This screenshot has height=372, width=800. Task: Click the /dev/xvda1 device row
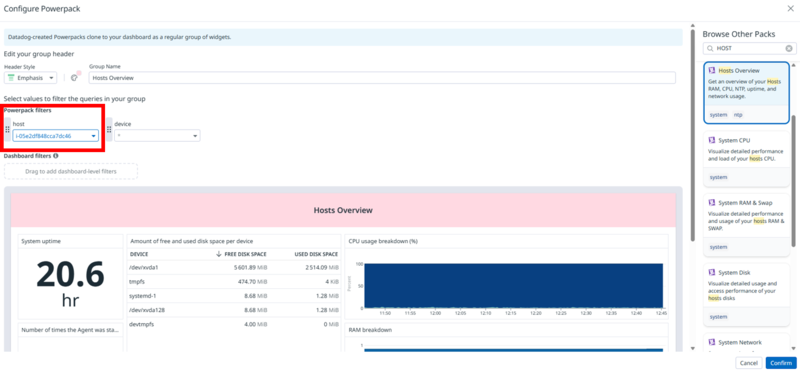pos(234,267)
